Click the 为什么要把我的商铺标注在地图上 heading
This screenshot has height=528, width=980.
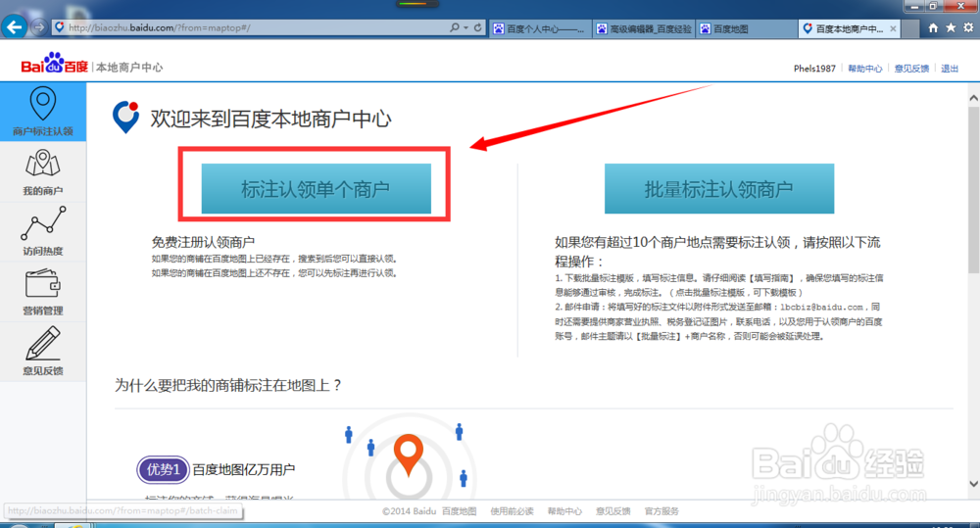click(x=228, y=385)
